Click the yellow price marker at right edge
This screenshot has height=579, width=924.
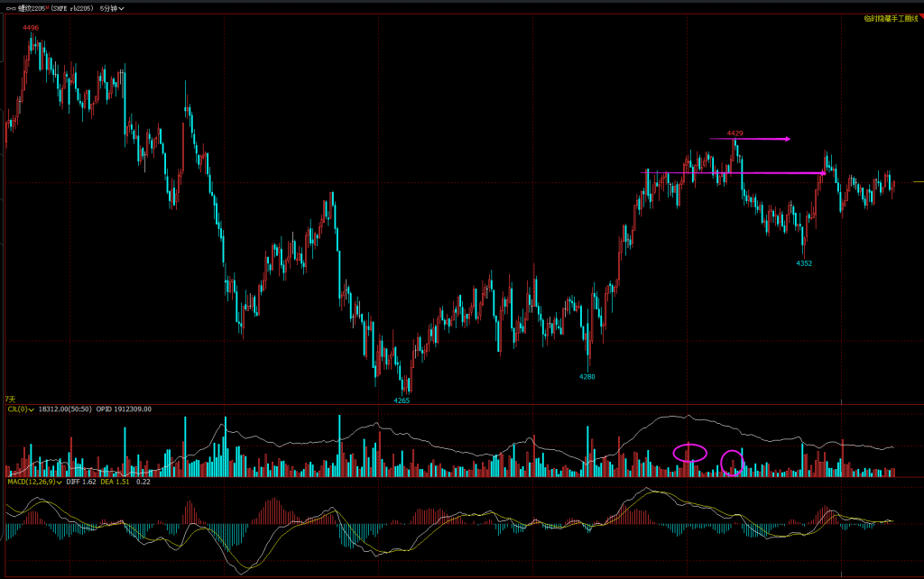pyautogui.click(x=918, y=182)
